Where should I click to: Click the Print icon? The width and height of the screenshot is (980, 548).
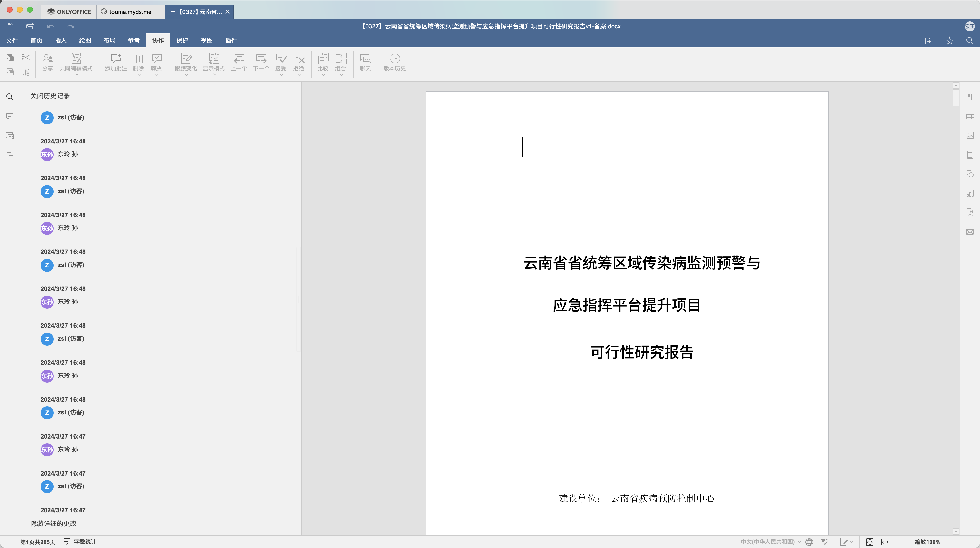pyautogui.click(x=30, y=26)
